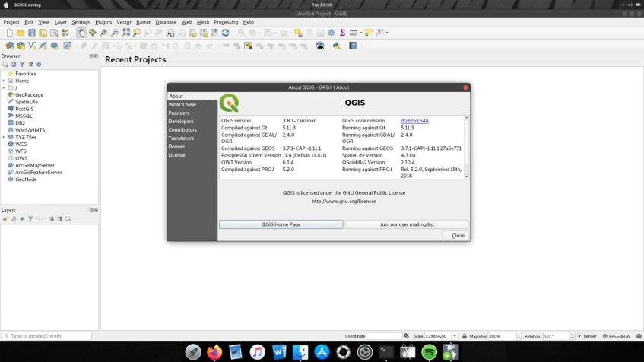Open project with the folder icon

point(21,33)
